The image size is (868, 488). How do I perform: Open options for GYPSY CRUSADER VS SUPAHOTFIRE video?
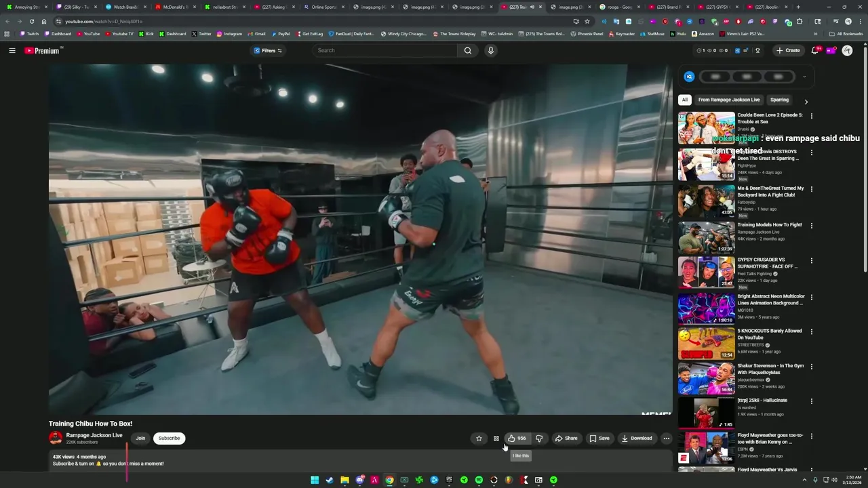click(811, 260)
